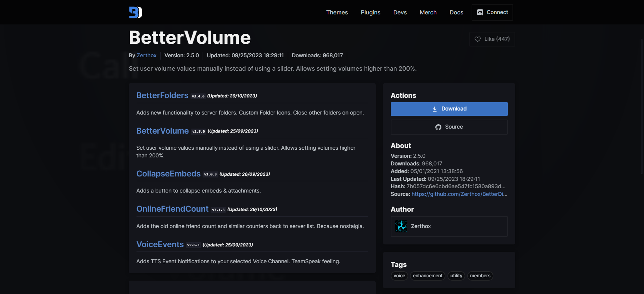644x294 pixels.
Task: Click the Downloads: 968,017 header text
Action: tap(317, 56)
